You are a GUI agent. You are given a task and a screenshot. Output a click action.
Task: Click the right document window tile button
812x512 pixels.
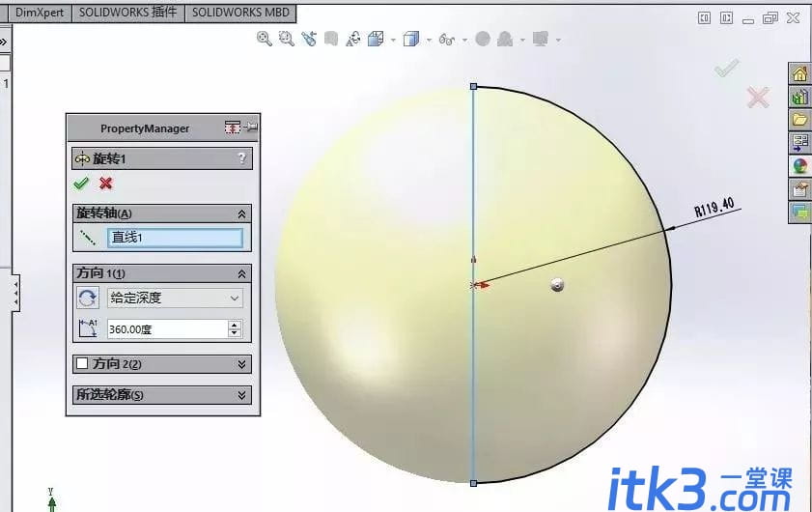coord(727,18)
